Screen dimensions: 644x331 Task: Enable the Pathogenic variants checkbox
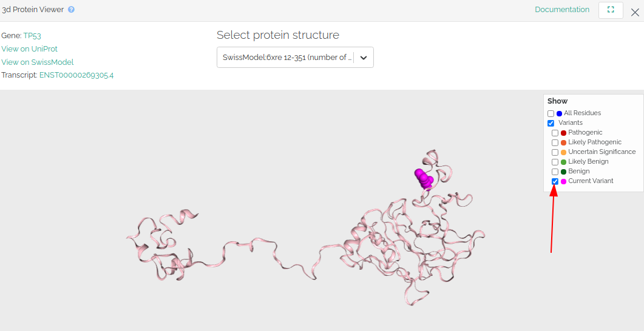click(x=555, y=133)
